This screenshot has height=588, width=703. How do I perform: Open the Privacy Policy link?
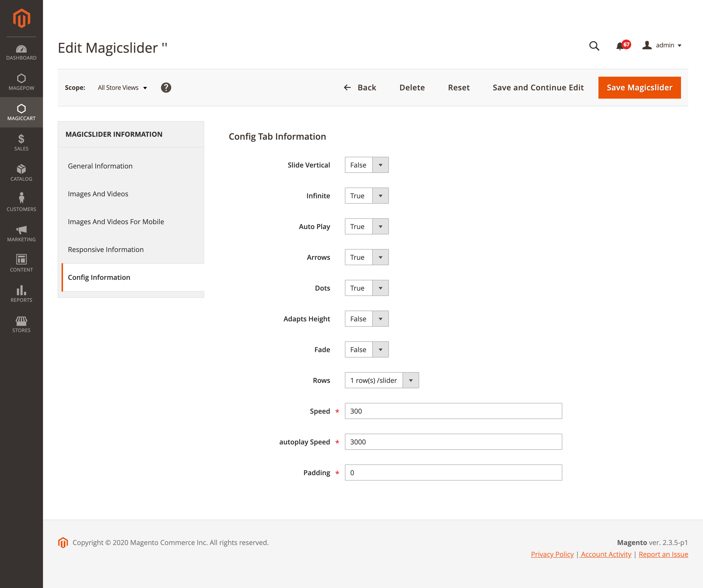click(552, 554)
